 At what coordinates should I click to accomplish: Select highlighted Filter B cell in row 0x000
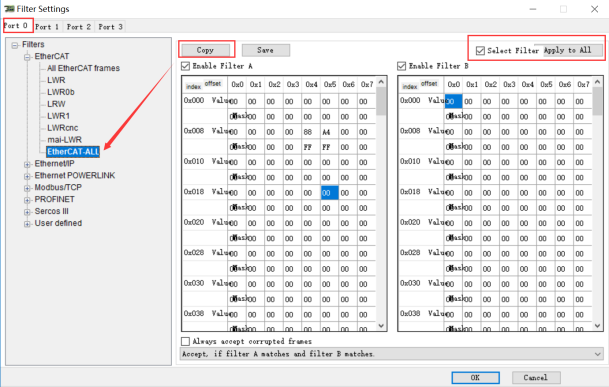pyautogui.click(x=453, y=101)
